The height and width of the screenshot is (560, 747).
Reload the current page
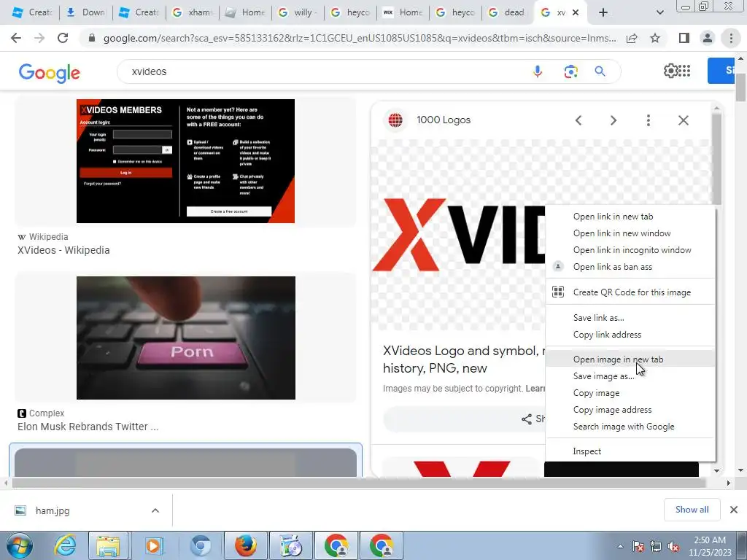63,38
